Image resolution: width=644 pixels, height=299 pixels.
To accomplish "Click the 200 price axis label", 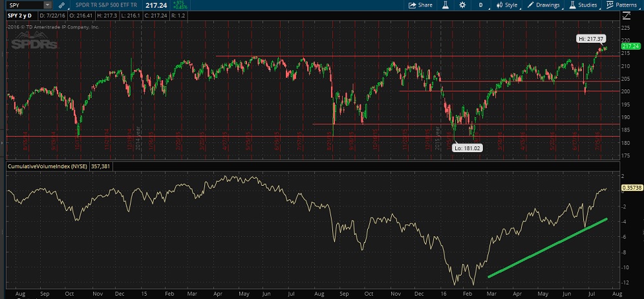I will pos(626,91).
